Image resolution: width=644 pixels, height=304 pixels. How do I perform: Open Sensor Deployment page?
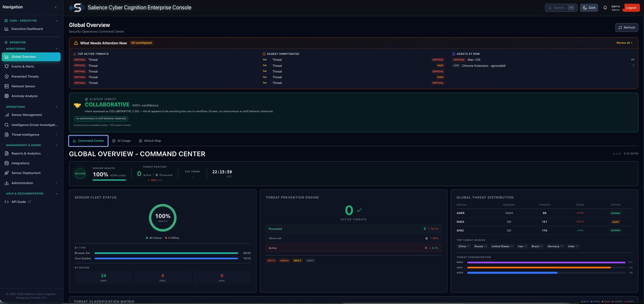click(31, 173)
